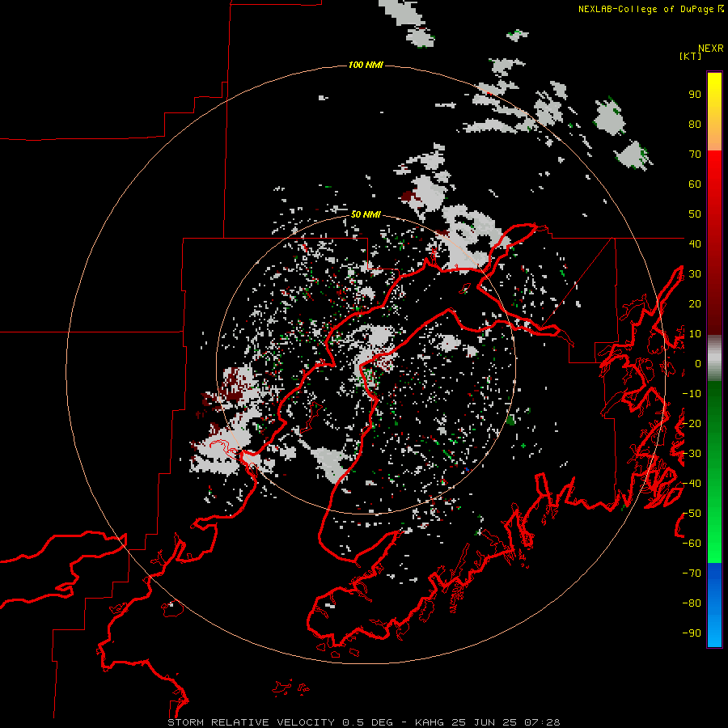Click the "0" velocity legend value
The height and width of the screenshot is (728, 728).
click(x=698, y=364)
